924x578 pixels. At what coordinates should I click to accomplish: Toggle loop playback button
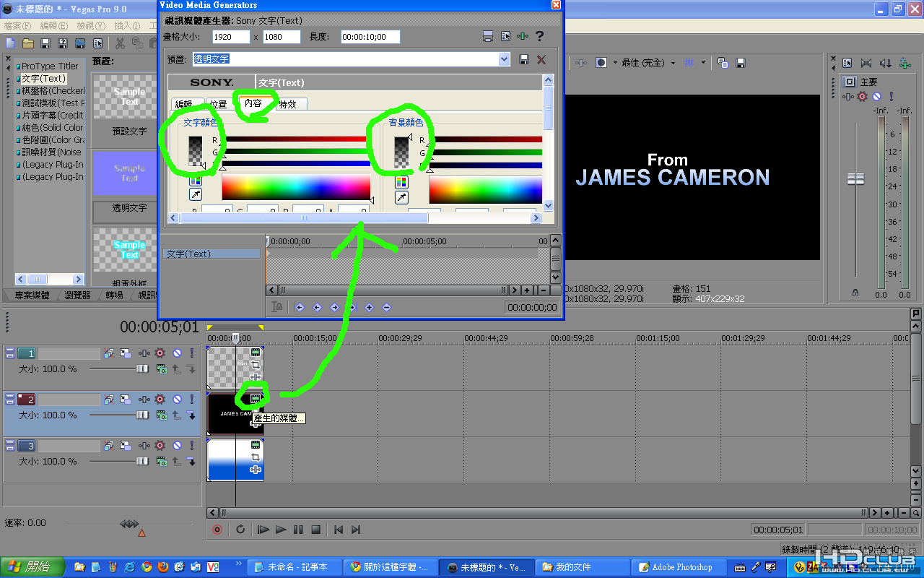[240, 530]
